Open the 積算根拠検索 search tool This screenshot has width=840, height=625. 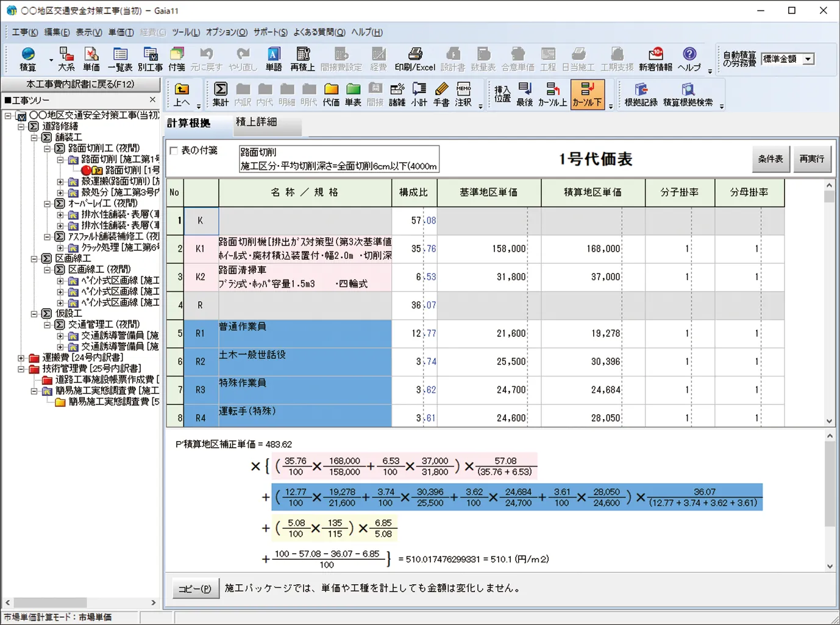click(x=688, y=94)
